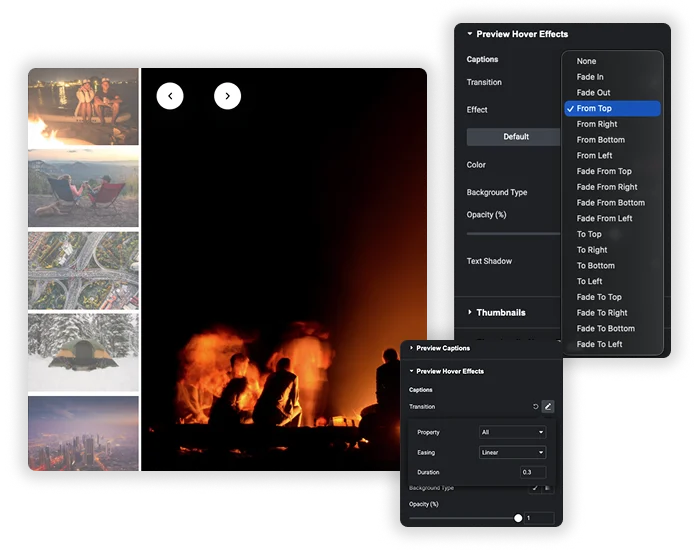
Task: Go to the next gallery image
Action: 228,96
